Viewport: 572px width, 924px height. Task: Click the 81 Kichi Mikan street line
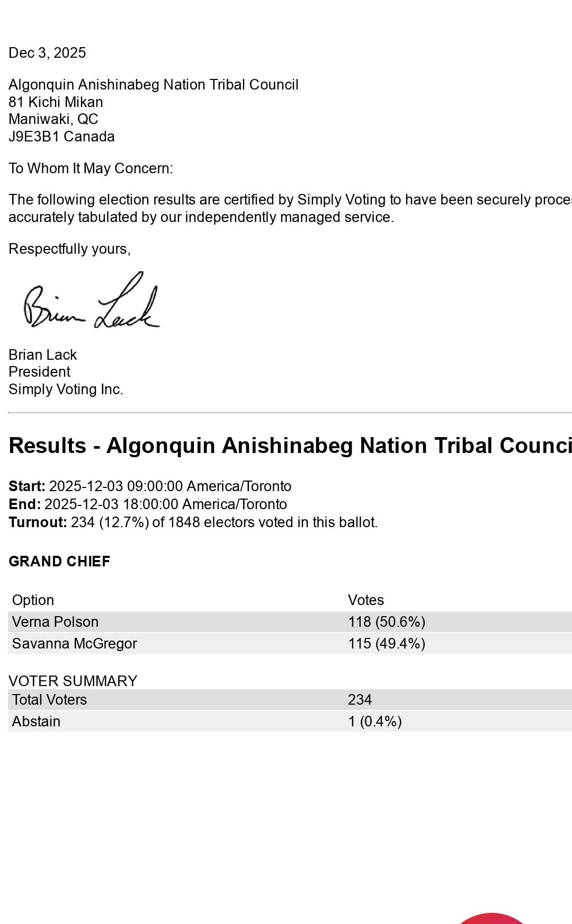tap(56, 102)
